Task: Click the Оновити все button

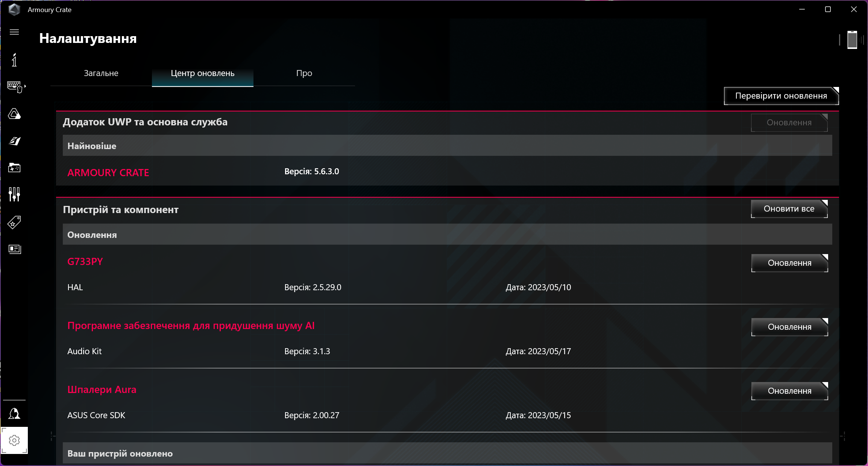Action: coord(789,209)
